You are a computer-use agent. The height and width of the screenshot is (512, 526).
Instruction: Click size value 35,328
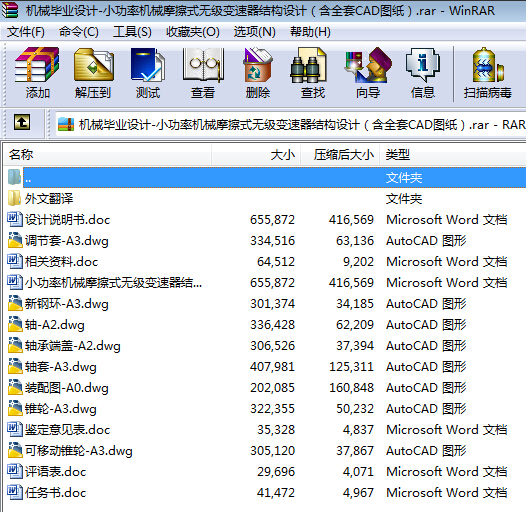276,430
